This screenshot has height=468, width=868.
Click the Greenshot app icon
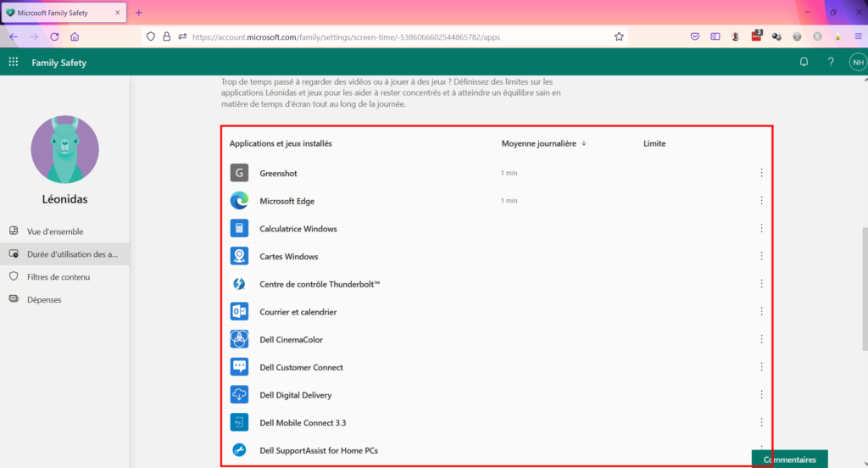click(239, 173)
